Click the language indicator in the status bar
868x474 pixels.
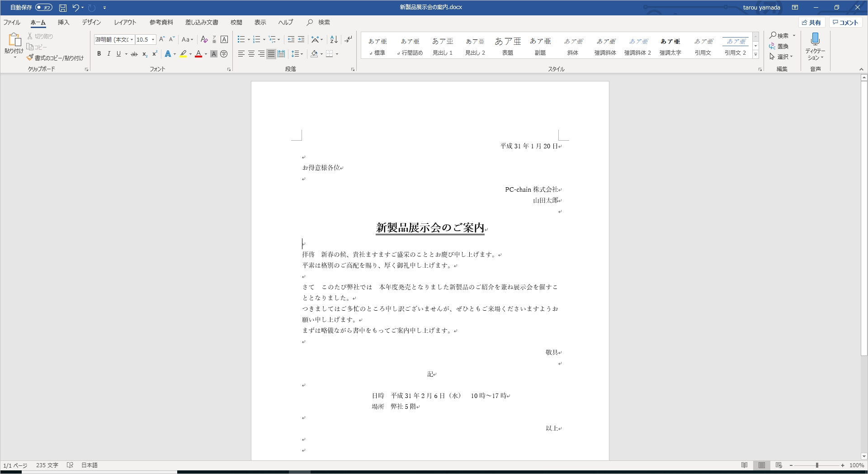point(90,465)
